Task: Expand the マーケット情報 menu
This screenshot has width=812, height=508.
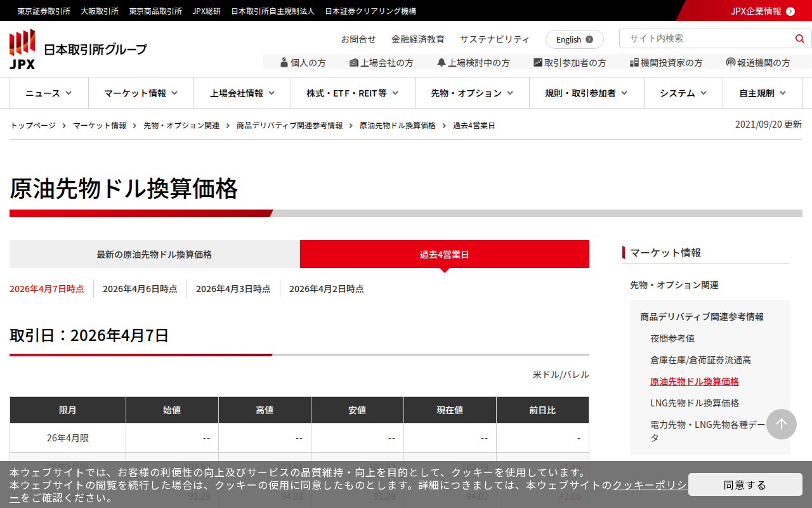Action: point(141,93)
